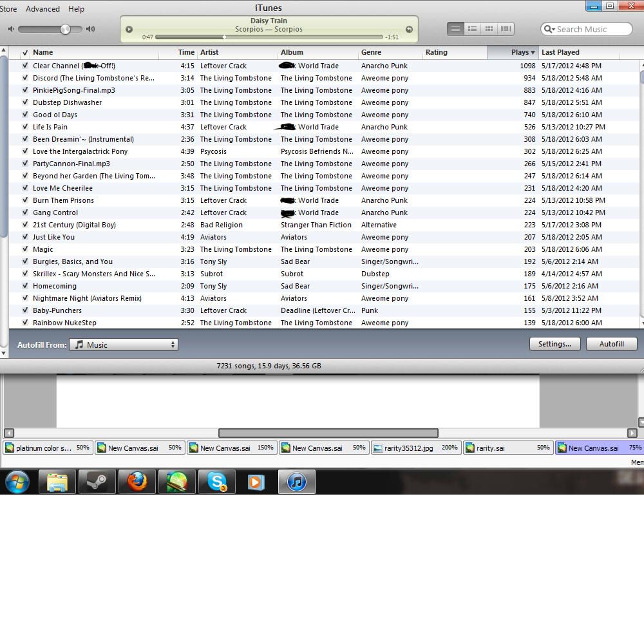644x644 pixels.
Task: Click the SAI scrollbar right arrow
Action: point(632,433)
